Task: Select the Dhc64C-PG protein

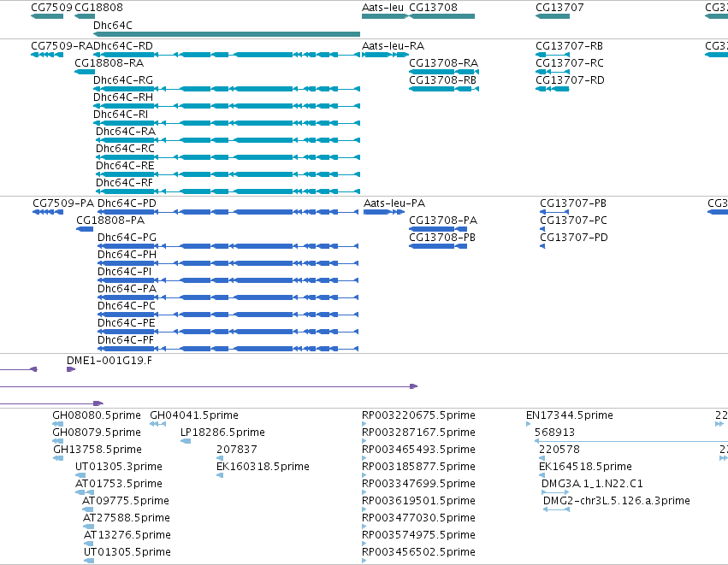Action: point(228,246)
